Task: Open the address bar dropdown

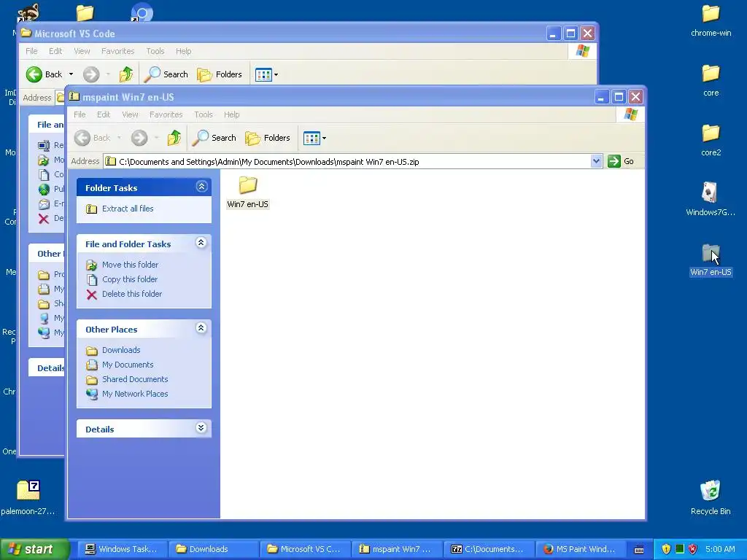Action: coord(596,161)
